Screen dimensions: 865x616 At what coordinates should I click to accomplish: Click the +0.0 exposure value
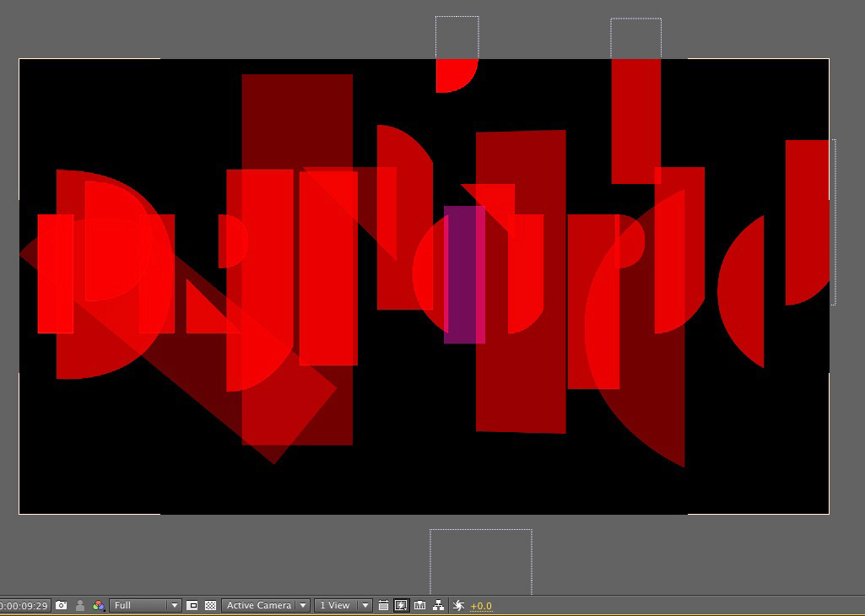[x=481, y=606]
